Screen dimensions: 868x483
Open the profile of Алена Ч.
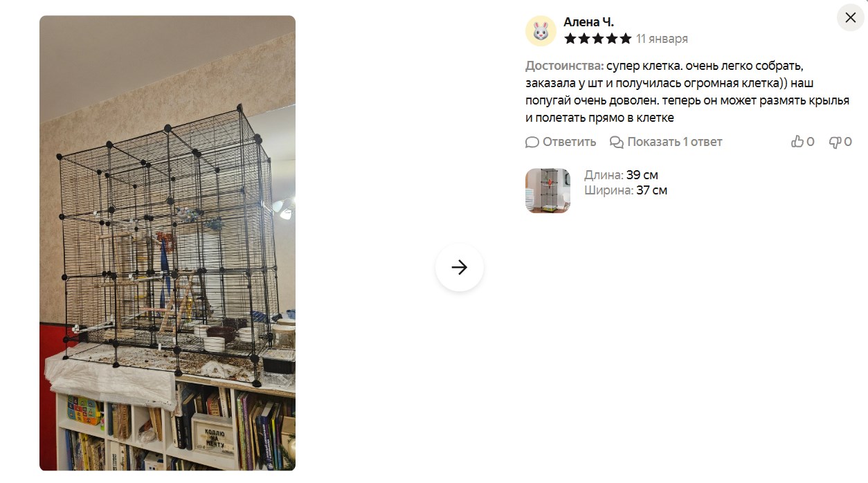(x=588, y=22)
